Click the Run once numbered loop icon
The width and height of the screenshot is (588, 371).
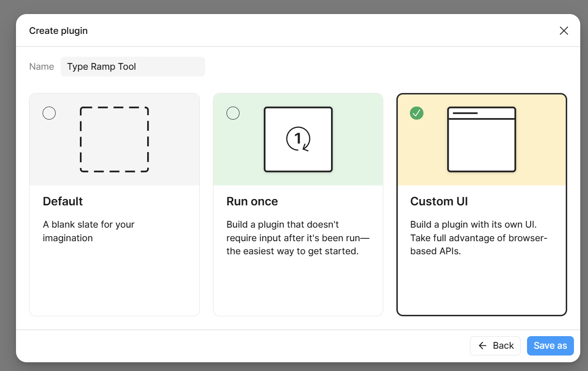[x=298, y=139]
